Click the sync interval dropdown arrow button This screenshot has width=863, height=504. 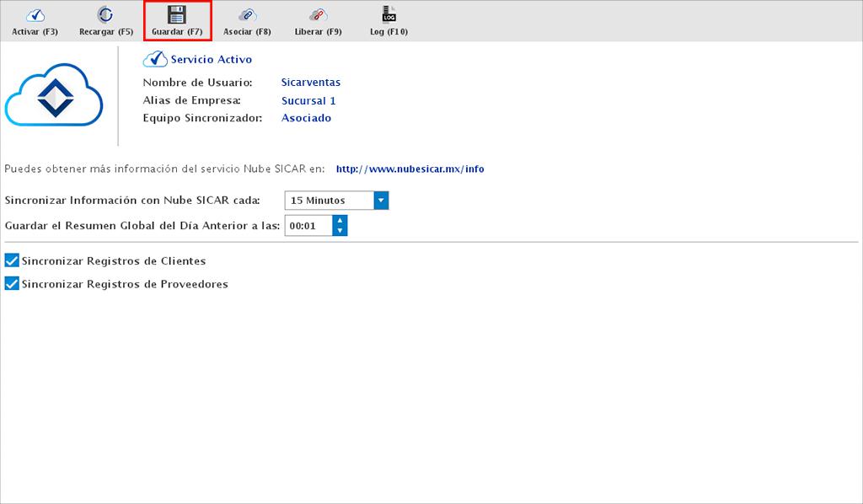[x=381, y=201]
